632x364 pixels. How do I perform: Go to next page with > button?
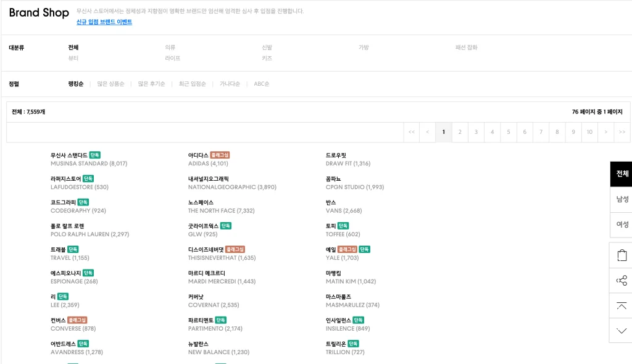[606, 132]
